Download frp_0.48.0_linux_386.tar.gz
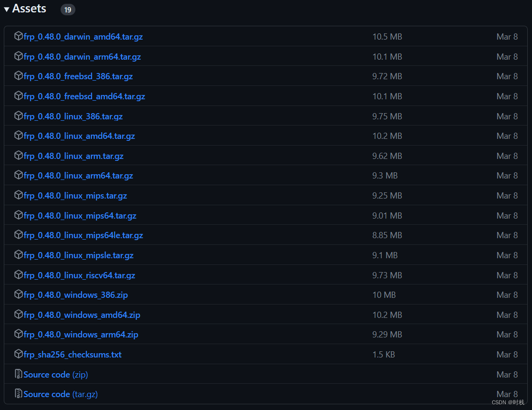The height and width of the screenshot is (410, 532). tap(73, 116)
